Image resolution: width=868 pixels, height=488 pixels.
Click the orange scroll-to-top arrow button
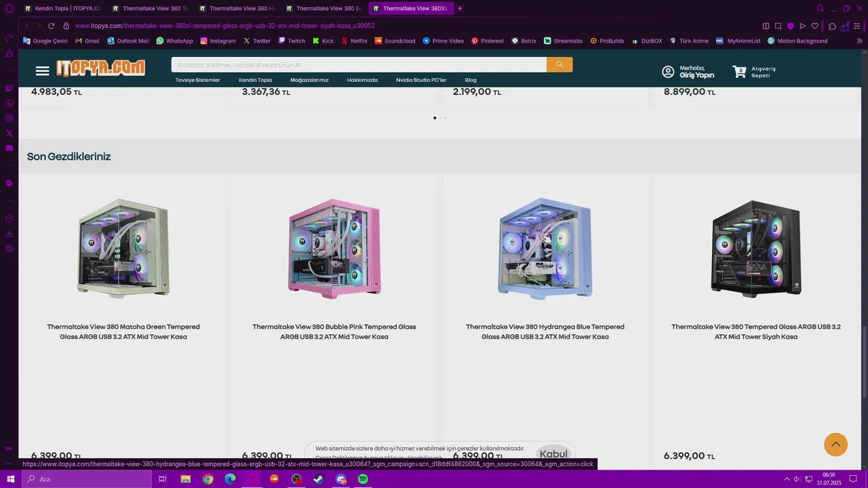pyautogui.click(x=835, y=444)
